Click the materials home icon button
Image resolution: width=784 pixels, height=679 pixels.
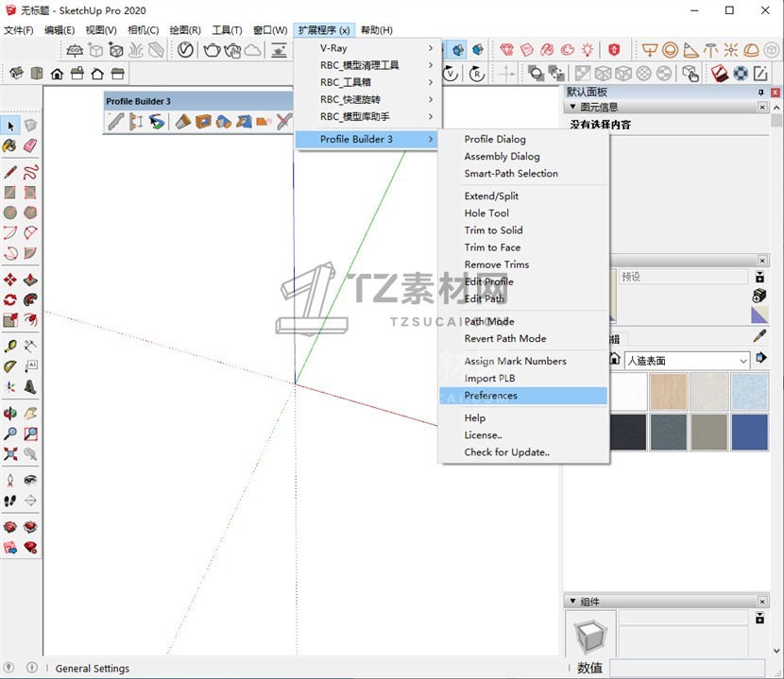(615, 359)
